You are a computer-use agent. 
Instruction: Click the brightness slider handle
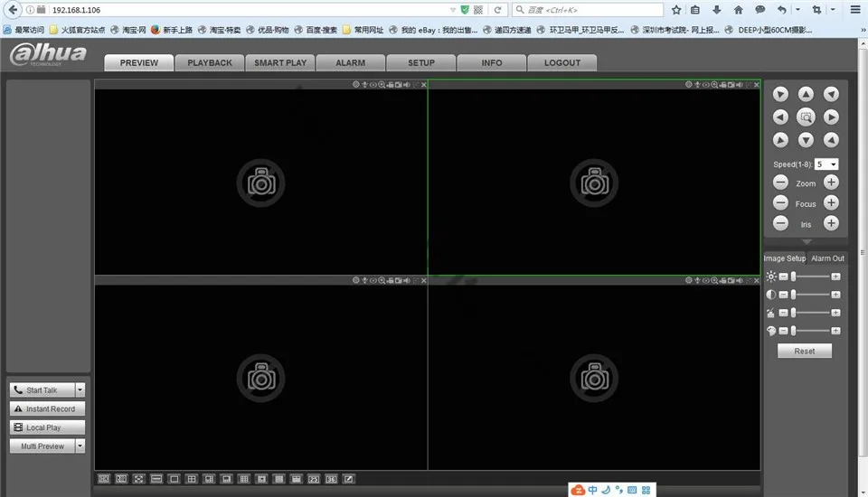coord(793,277)
